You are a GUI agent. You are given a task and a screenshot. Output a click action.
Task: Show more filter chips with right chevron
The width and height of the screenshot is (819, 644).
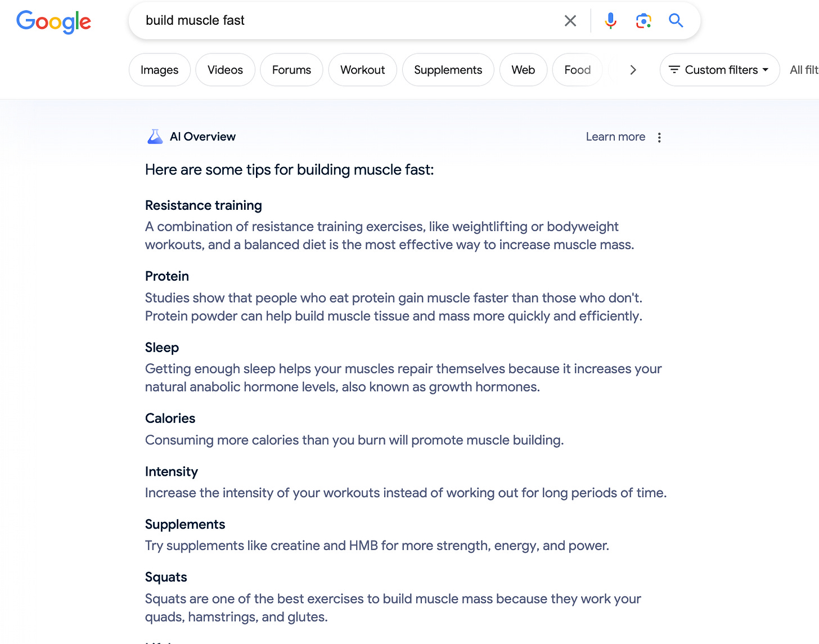coord(633,70)
